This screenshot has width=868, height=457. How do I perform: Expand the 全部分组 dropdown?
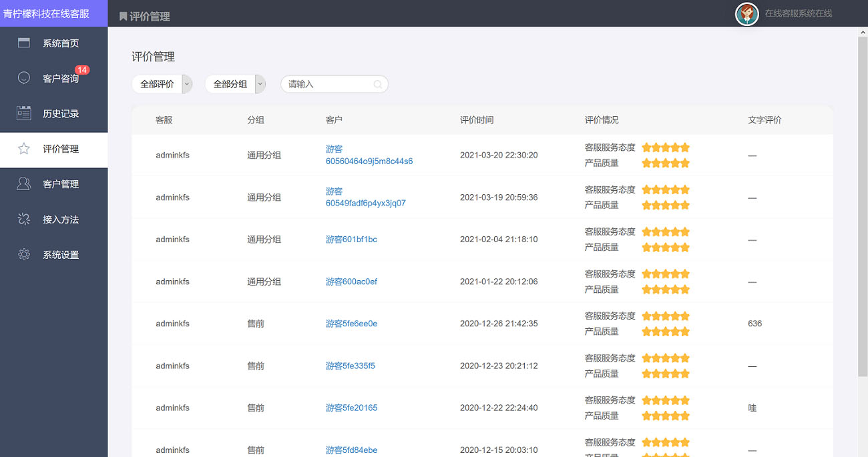click(x=232, y=84)
